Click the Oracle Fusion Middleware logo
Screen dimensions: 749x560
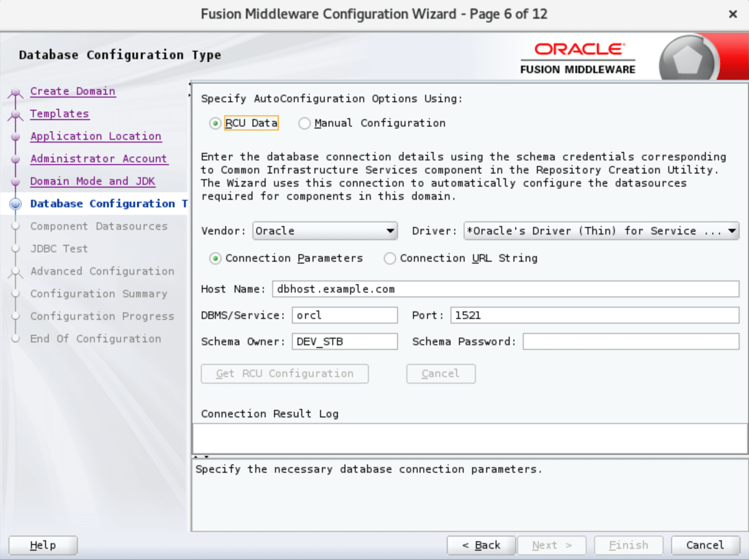[x=578, y=59]
